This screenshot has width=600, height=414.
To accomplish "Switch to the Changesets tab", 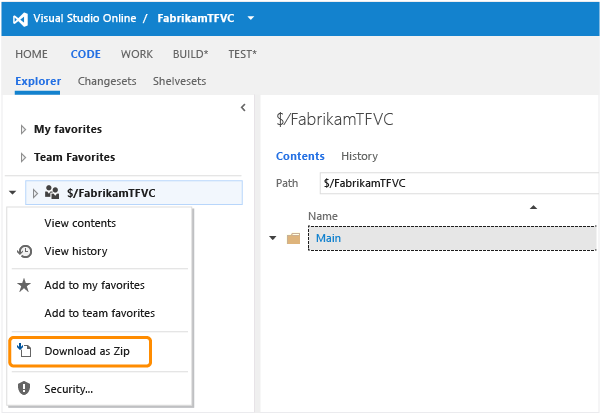I will [x=107, y=81].
